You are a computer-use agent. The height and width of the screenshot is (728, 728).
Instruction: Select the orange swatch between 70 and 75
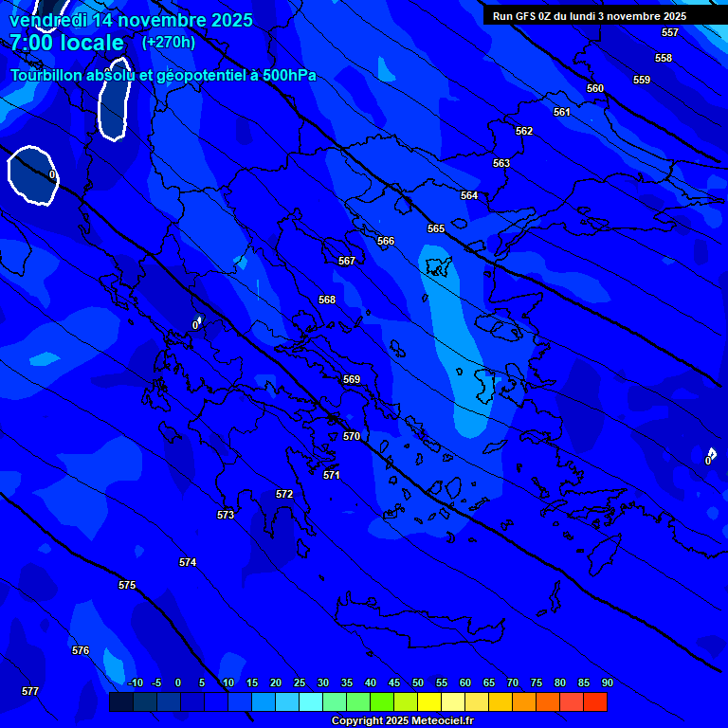tap(524, 702)
